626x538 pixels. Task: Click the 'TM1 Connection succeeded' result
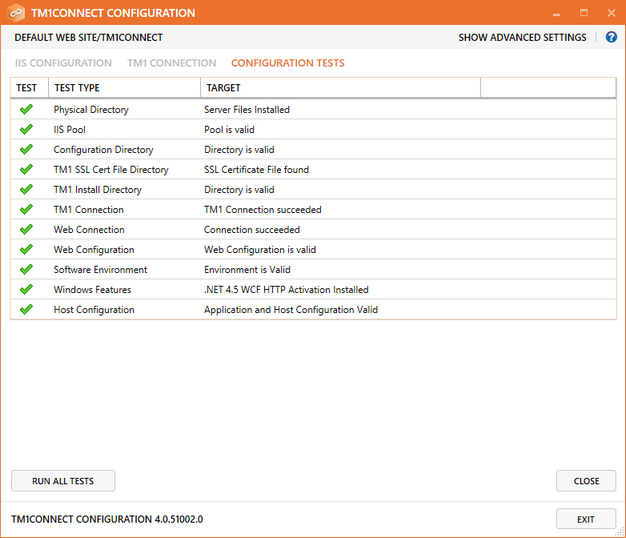263,209
